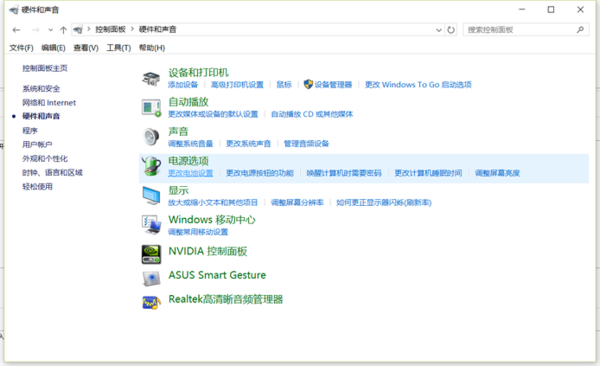Open the 工具(T) menu
Screen dimensions: 600x366
pos(119,48)
